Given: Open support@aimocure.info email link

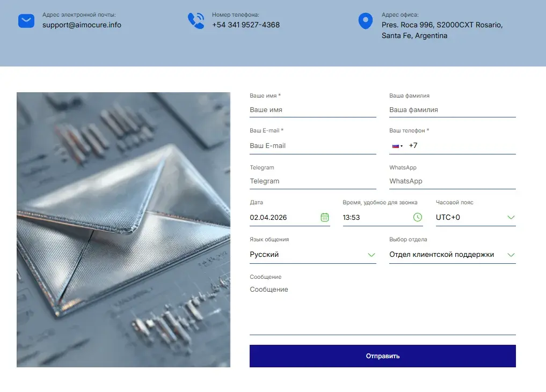Looking at the screenshot, I should click(x=82, y=25).
